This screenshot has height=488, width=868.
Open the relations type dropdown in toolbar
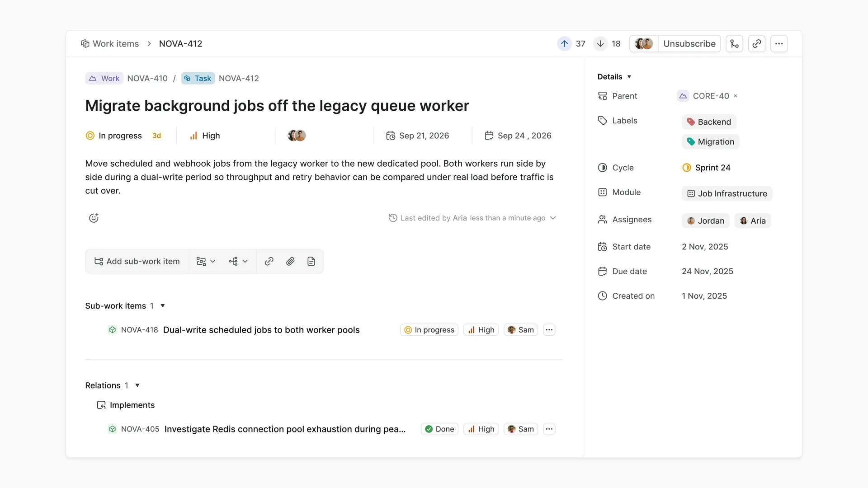pos(238,261)
